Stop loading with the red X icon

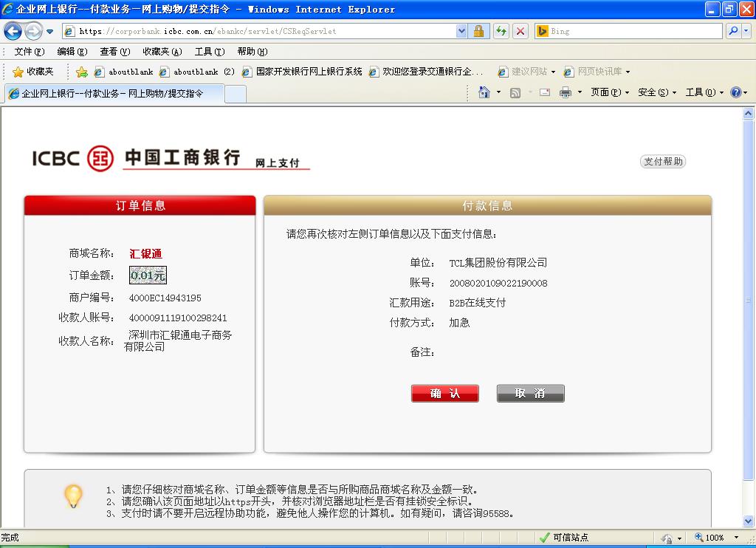pyautogui.click(x=520, y=31)
